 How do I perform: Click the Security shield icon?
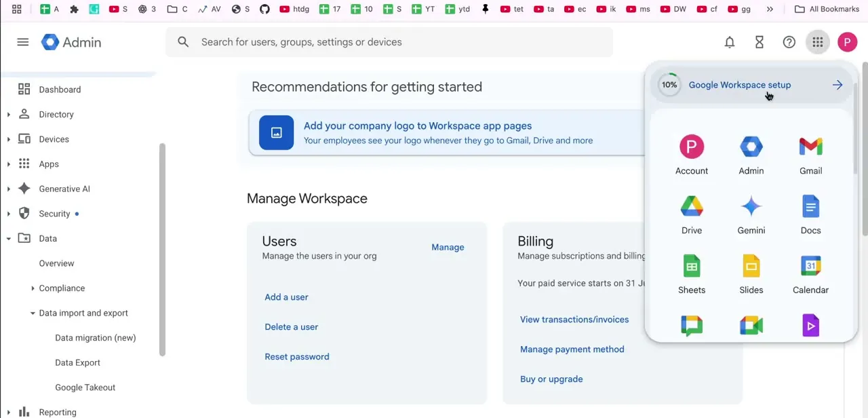[x=24, y=214]
